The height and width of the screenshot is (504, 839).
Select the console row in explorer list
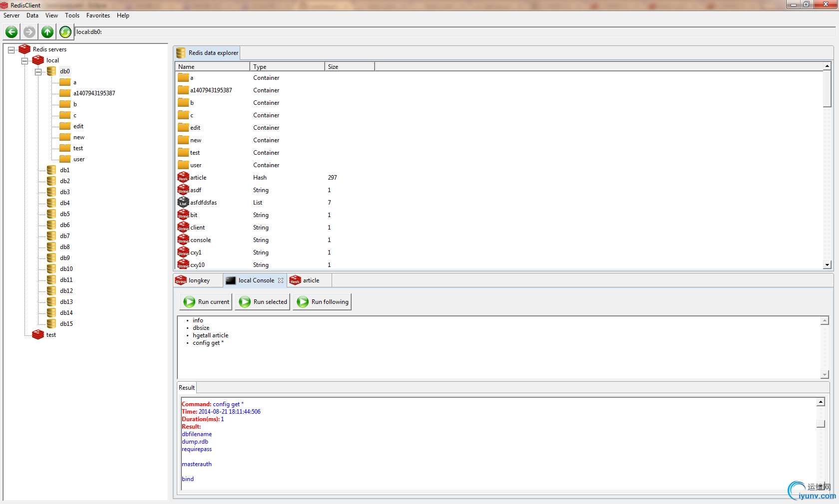point(499,240)
